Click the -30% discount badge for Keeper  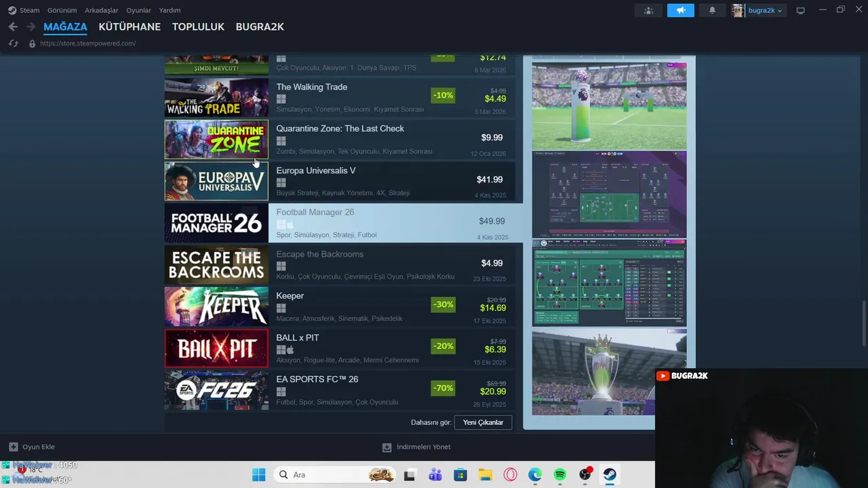click(x=443, y=305)
